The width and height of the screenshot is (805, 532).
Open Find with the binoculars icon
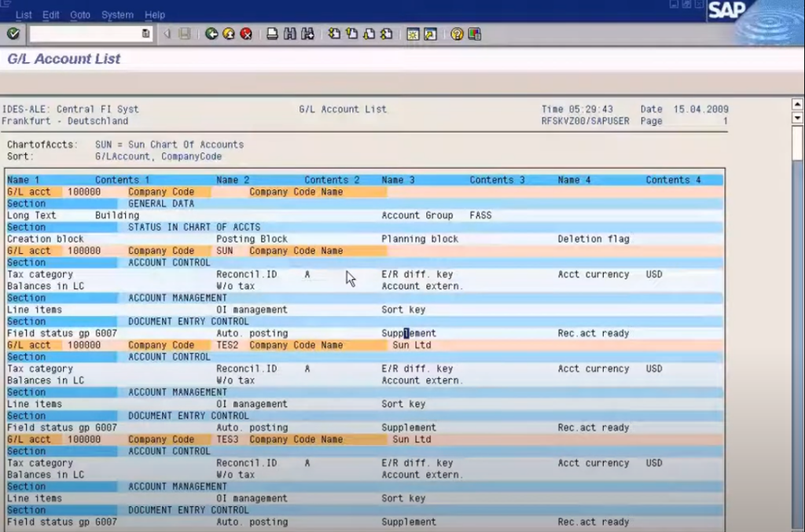click(289, 34)
